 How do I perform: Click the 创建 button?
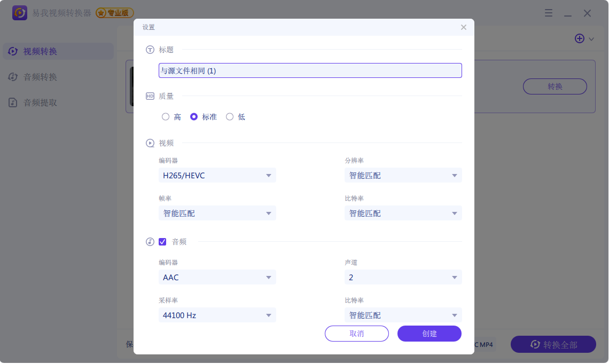point(429,334)
